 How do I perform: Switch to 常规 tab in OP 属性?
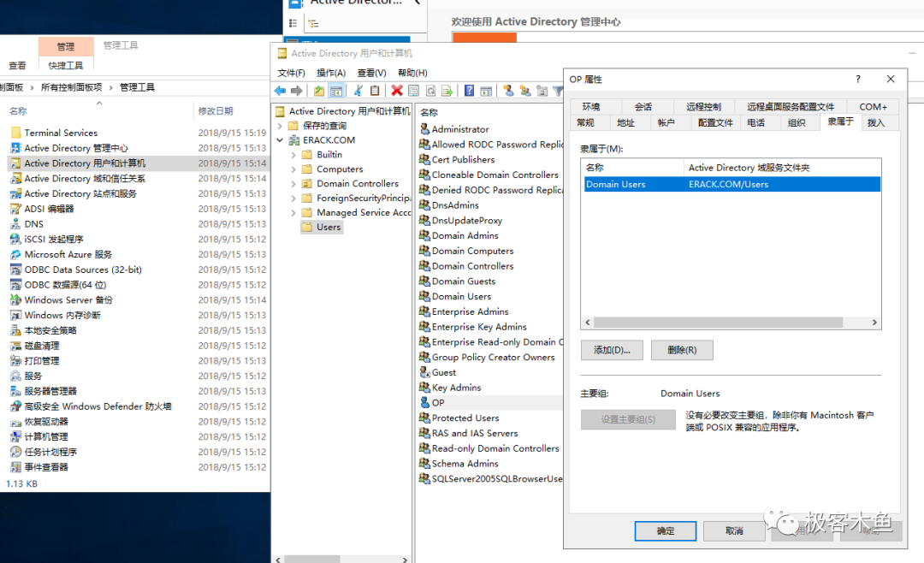click(585, 122)
